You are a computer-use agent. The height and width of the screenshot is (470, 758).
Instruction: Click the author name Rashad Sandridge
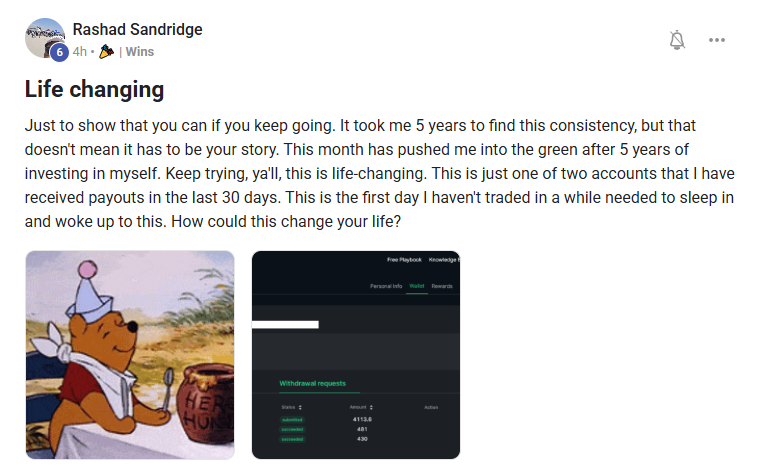coord(137,29)
